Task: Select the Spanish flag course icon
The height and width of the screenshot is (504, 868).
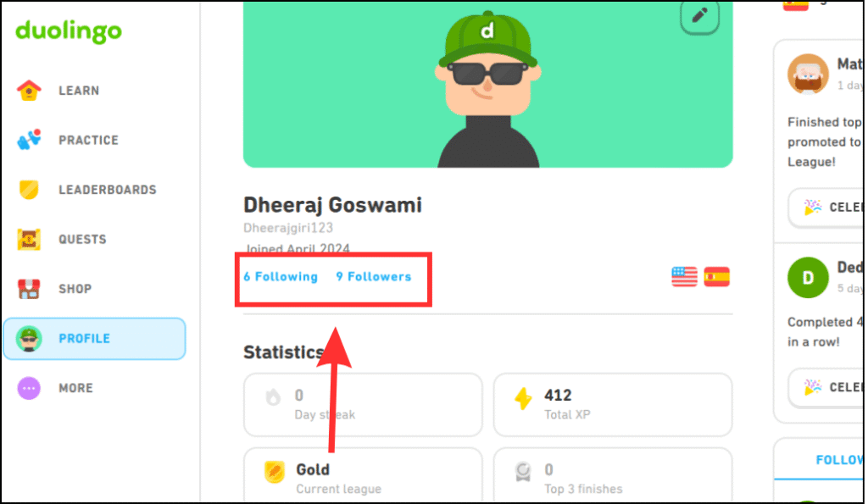Action: click(716, 276)
